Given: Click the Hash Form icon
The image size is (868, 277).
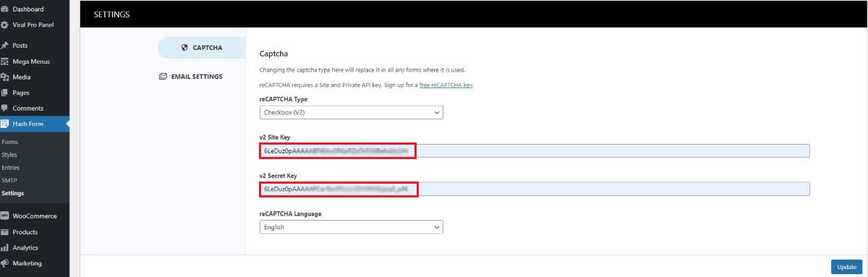Looking at the screenshot, I should (4, 124).
